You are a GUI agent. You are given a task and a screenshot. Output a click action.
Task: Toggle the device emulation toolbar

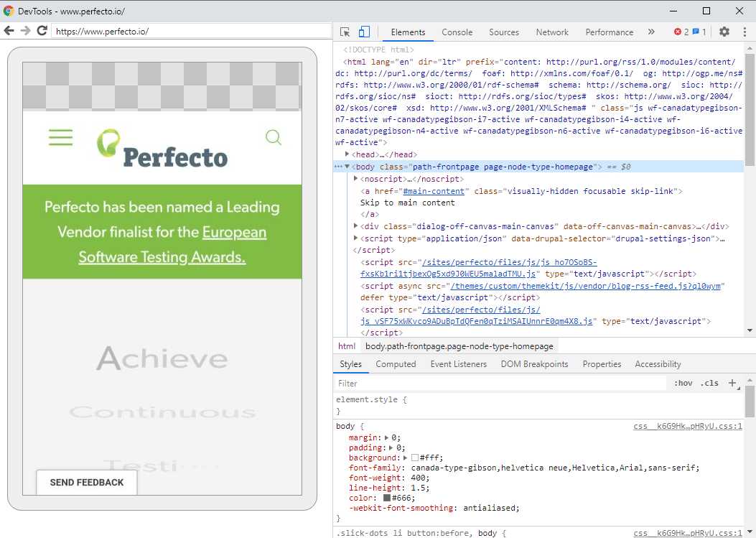[364, 32]
